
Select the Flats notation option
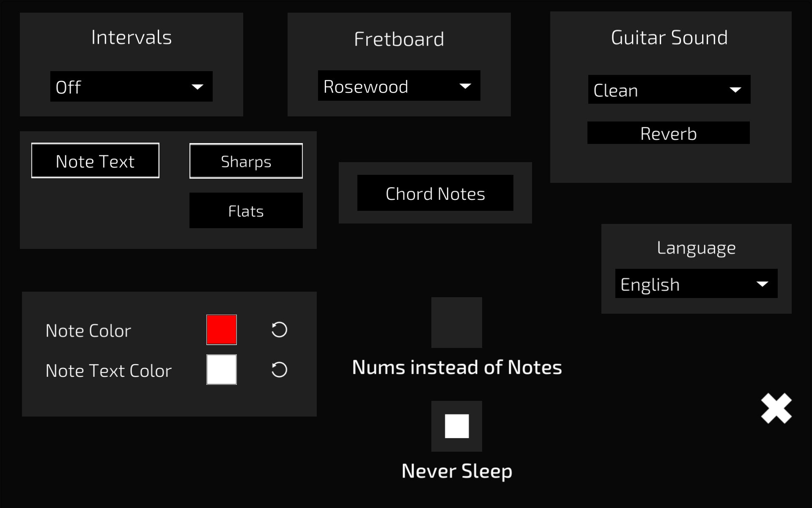246,211
